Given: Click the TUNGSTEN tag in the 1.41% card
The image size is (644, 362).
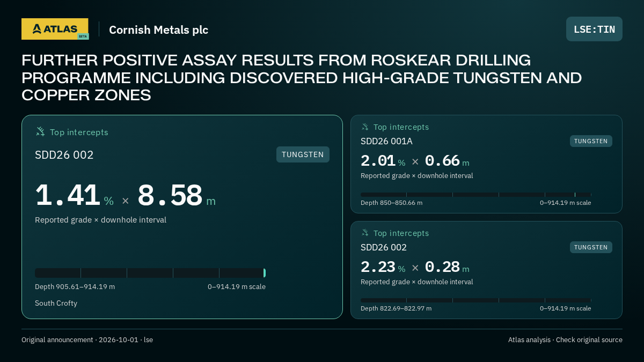Looking at the screenshot, I should coord(303,154).
